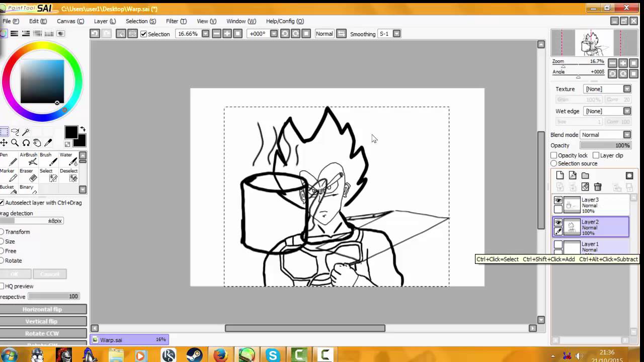Zoom in with toolbar plus button
The width and height of the screenshot is (644, 362).
tap(227, 34)
